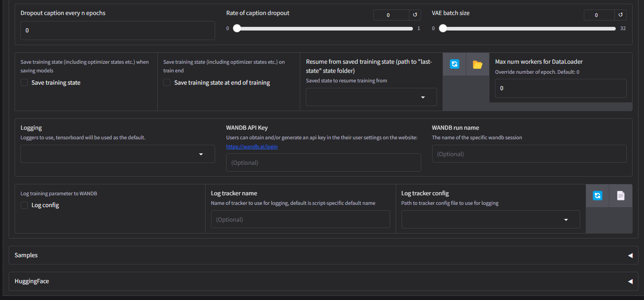This screenshot has width=644, height=300.
Task: Reset VAE batch size value
Action: (x=620, y=15)
